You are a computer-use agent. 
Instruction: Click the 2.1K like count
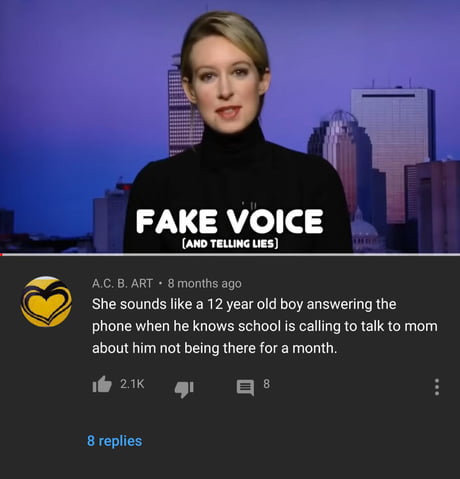pyautogui.click(x=132, y=384)
